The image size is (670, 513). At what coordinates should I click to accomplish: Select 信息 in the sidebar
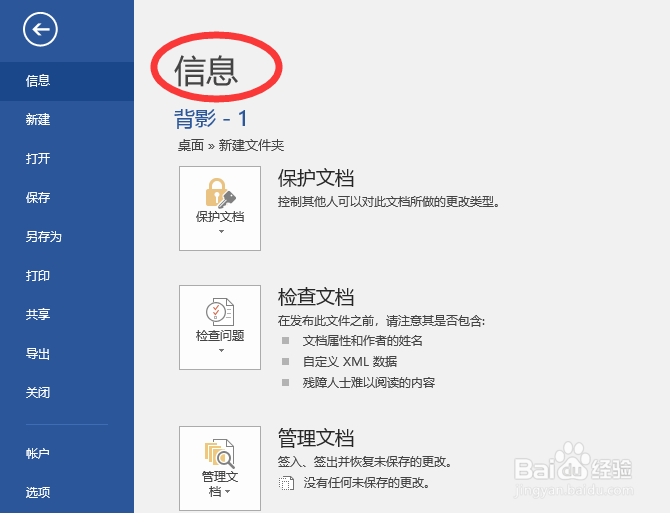point(67,81)
